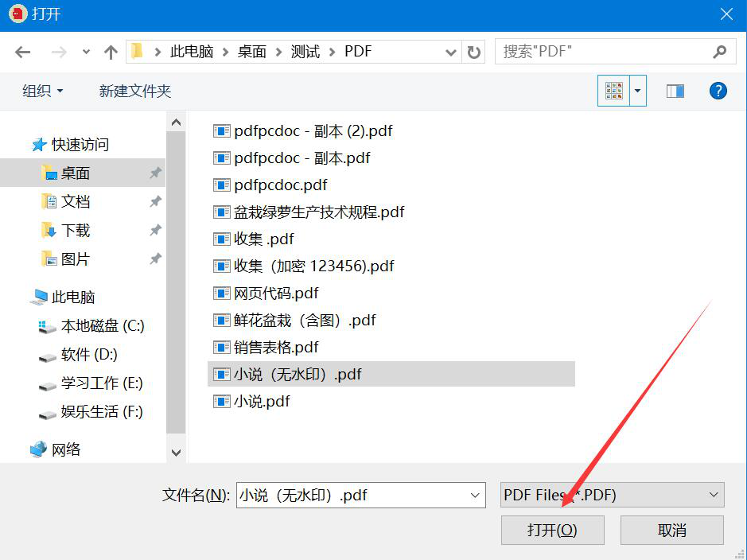The image size is (747, 560).
Task: Select file pdfpcdoc - 副本.pdf
Action: [x=291, y=157]
